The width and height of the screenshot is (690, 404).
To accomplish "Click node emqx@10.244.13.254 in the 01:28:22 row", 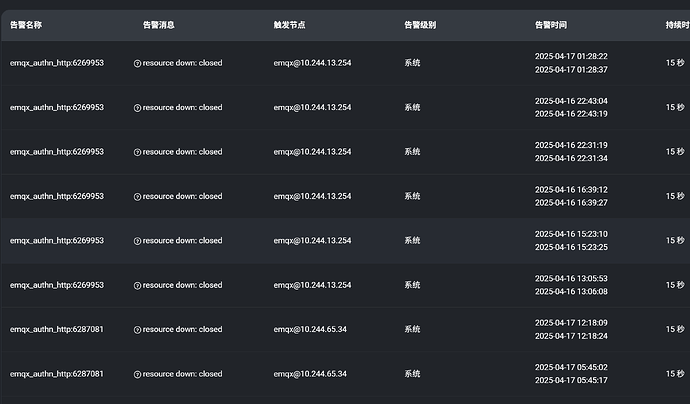I will 312,63.
